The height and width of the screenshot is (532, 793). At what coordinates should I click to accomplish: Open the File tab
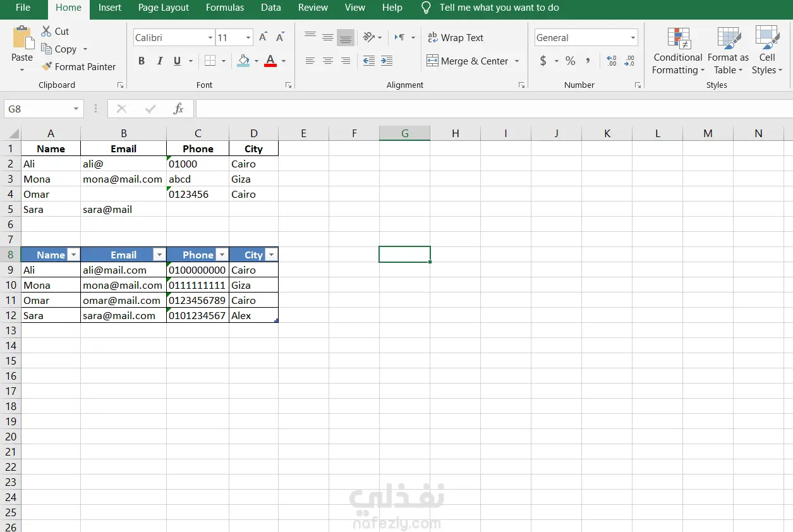pyautogui.click(x=23, y=8)
